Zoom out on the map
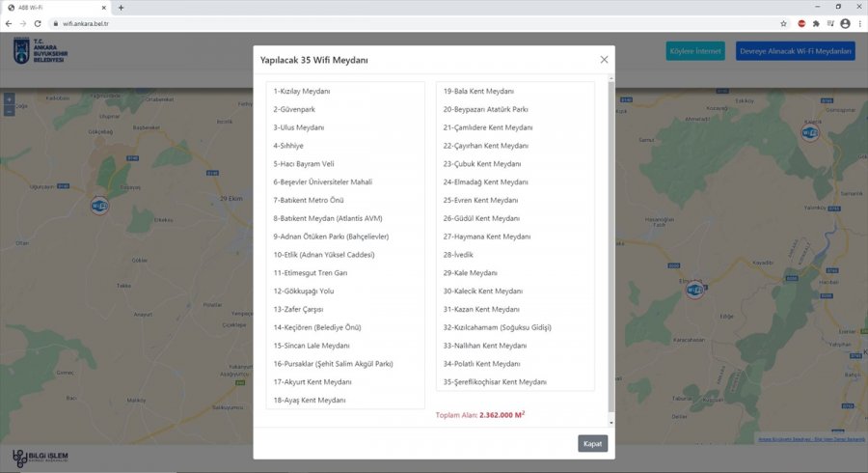Image resolution: width=868 pixels, height=473 pixels. click(x=9, y=111)
